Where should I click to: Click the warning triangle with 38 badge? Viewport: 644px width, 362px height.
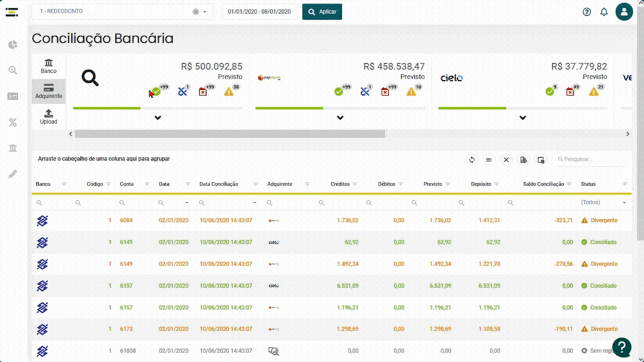229,91
